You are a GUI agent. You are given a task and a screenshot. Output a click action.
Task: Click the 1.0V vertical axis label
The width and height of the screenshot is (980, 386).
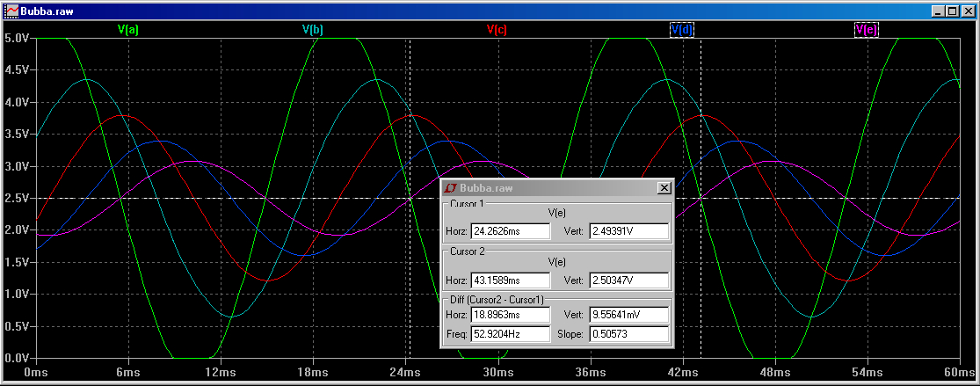(x=18, y=294)
